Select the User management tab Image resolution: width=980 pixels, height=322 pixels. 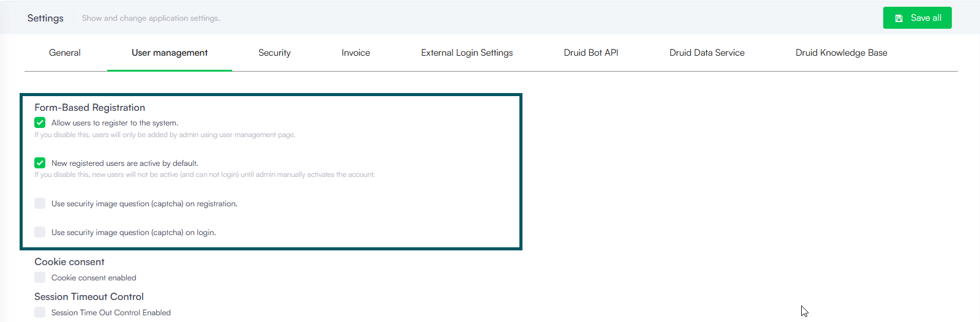tap(170, 53)
